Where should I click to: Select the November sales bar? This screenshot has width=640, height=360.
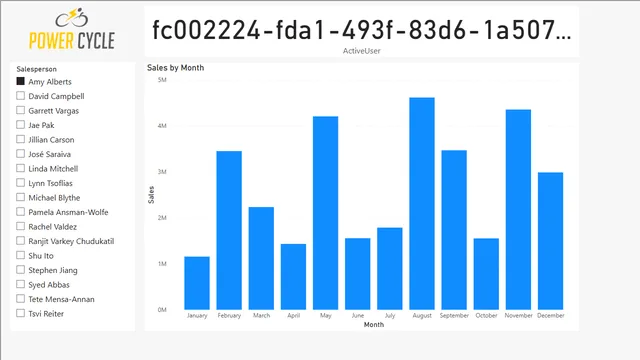coord(518,209)
